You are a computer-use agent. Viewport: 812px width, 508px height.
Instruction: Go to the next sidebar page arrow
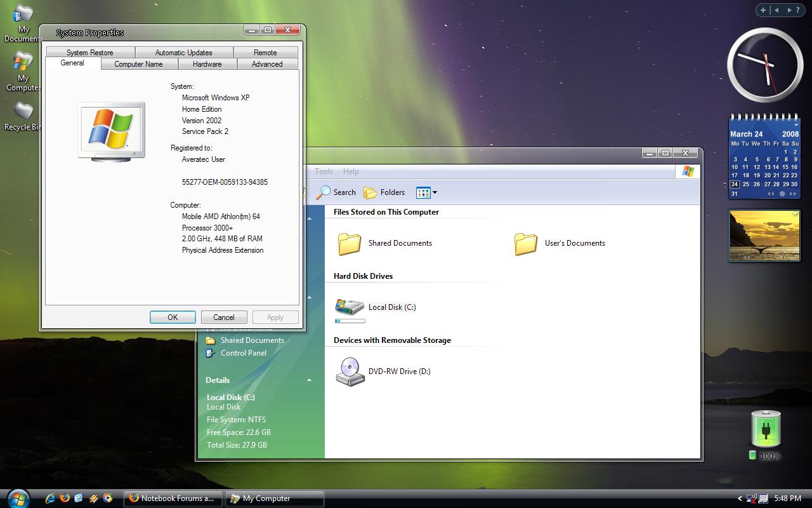click(789, 10)
